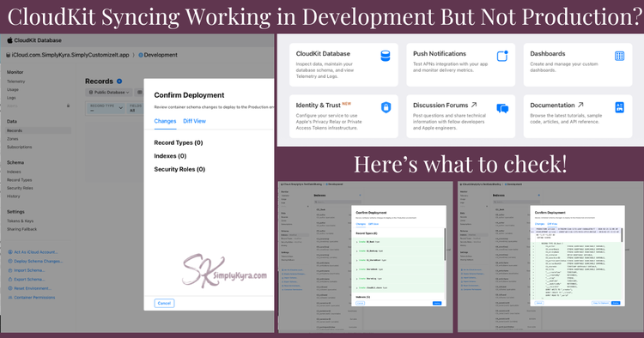Click the Export Schema link

coord(29,280)
